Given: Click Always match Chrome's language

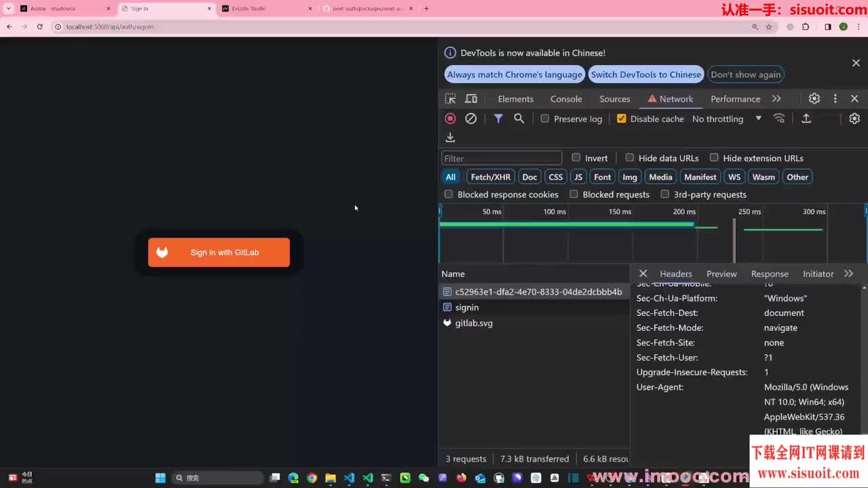Looking at the screenshot, I should (515, 75).
